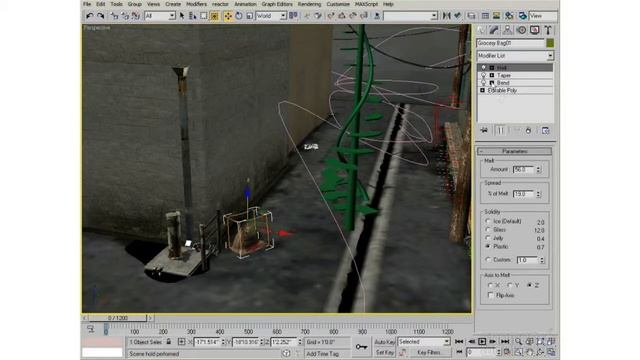640x360 pixels.
Task: Click the Play Animation button
Action: pos(482,341)
